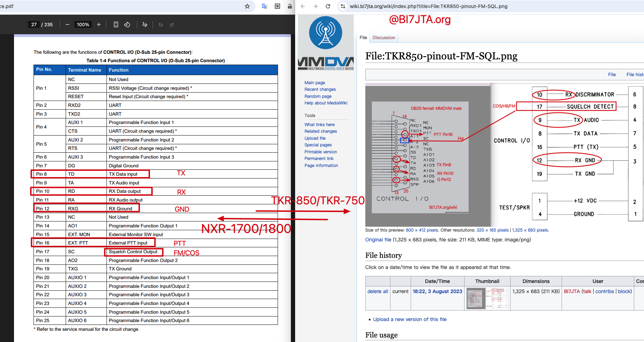Fit the PDF page to the window
This screenshot has height=342, width=644.
tap(116, 24)
